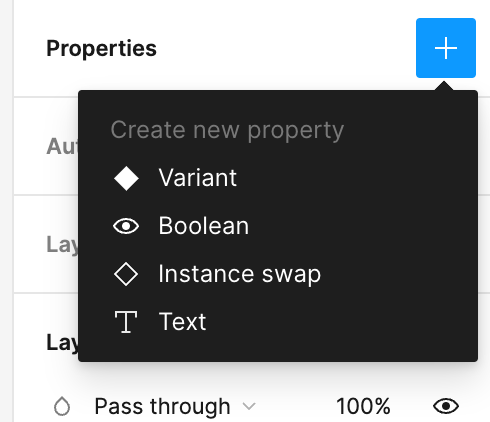Toggle layer visibility with eye icon beside 100%
The image size is (490, 422).
click(x=446, y=406)
